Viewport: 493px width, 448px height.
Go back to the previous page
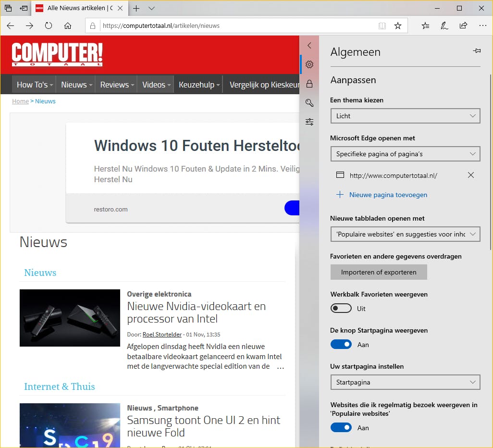point(11,26)
